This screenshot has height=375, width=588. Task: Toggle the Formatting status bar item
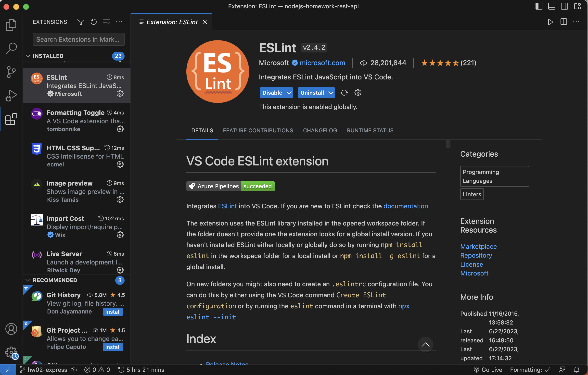point(530,369)
